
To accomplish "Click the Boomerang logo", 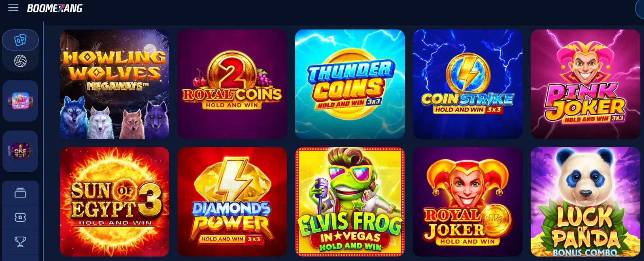I will click(55, 8).
